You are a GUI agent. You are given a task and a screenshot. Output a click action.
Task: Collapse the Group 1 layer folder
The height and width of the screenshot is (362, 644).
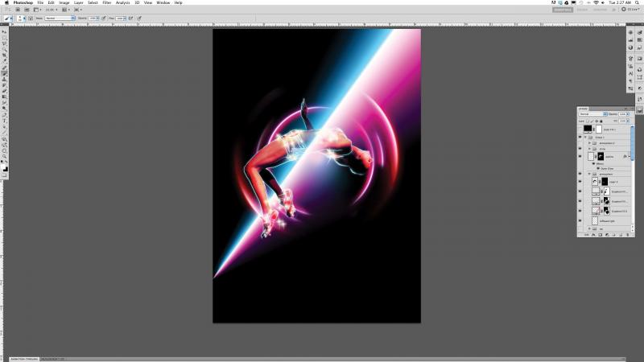coord(586,137)
